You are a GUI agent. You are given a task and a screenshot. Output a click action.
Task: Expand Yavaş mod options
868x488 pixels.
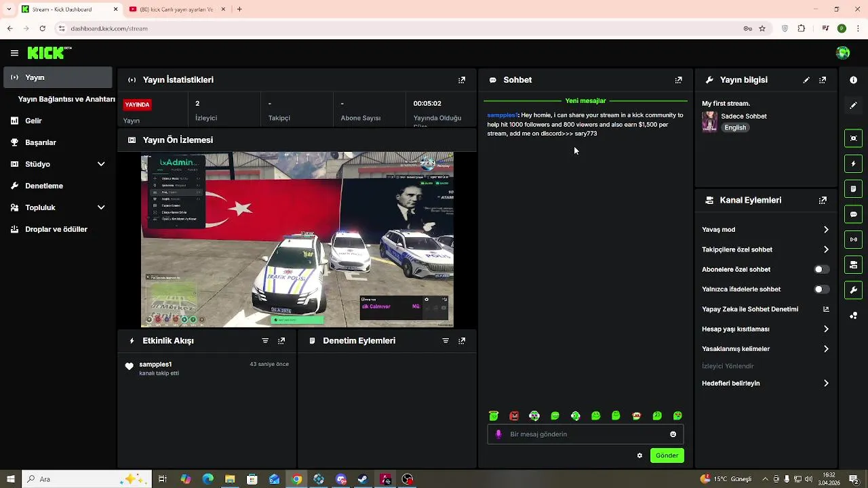pos(826,230)
